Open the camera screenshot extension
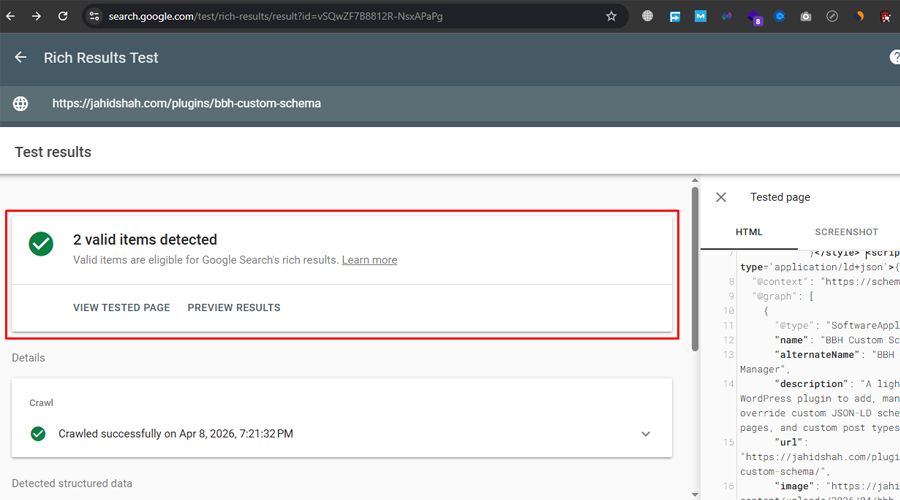The image size is (900, 500). pos(806,17)
